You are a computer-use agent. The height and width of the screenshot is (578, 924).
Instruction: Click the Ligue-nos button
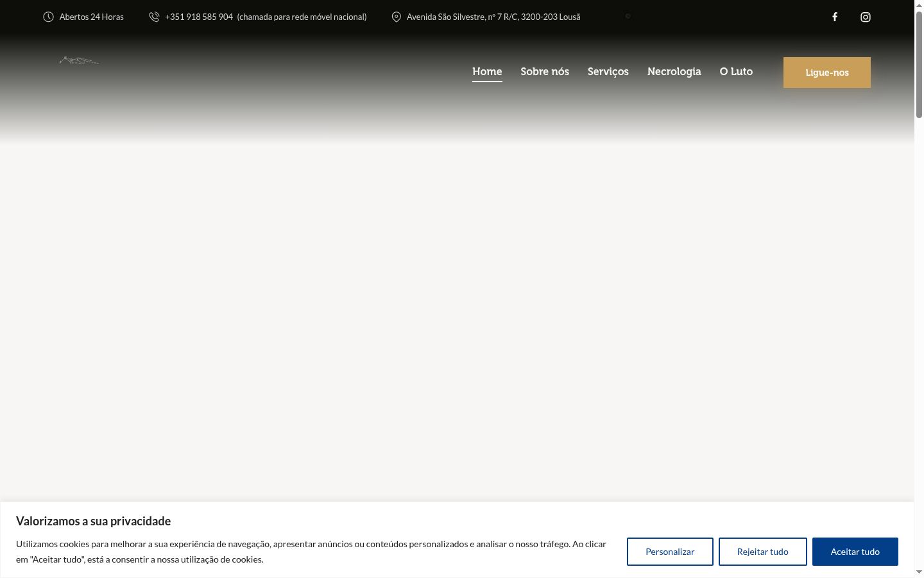(x=827, y=73)
